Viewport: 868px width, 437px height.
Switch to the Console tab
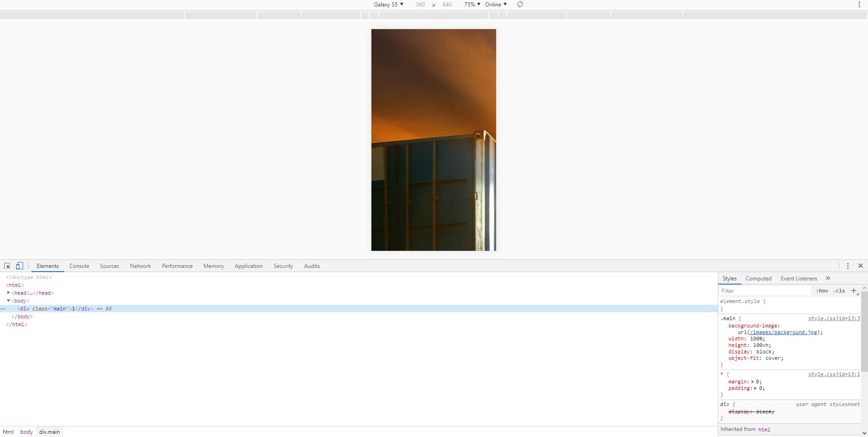pos(79,266)
